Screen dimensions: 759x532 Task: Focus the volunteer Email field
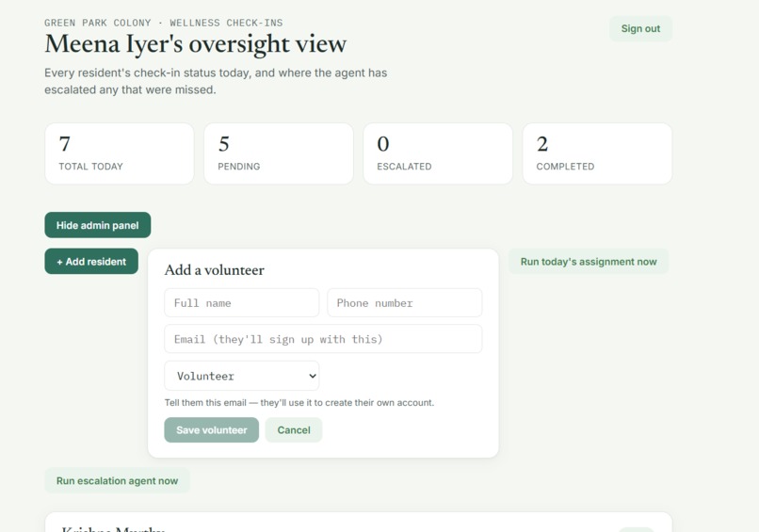[x=323, y=339]
